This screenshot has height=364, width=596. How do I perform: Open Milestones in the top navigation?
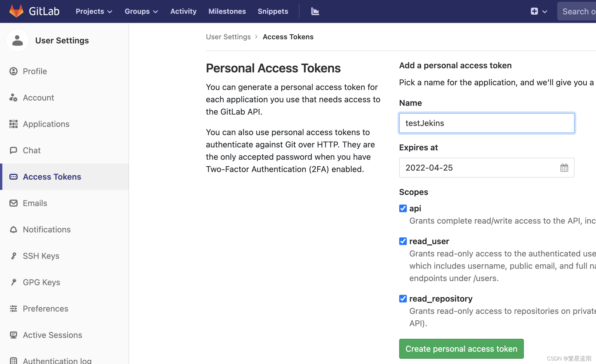[x=227, y=11]
